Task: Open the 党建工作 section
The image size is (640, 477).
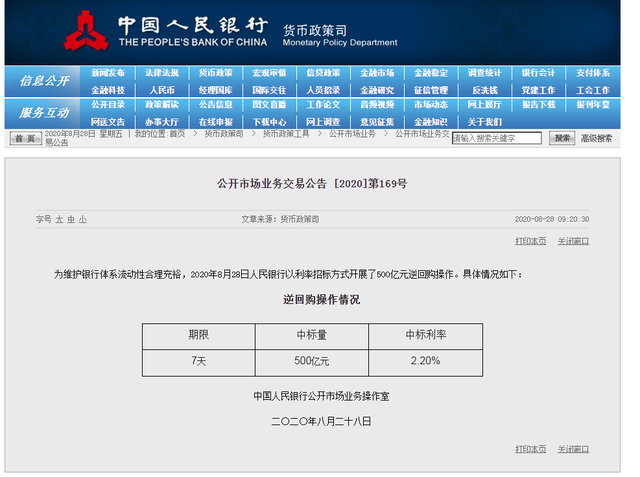Action: 538,90
